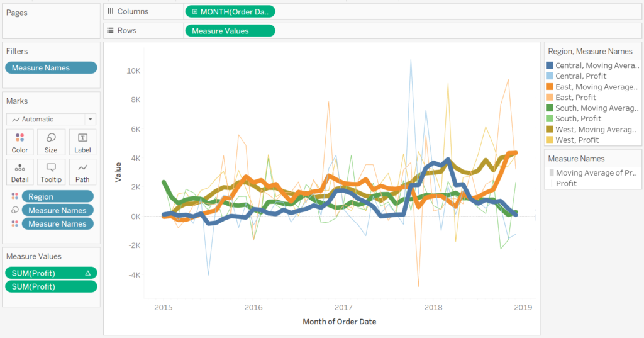This screenshot has width=644, height=338.
Task: Click the Path card in Marks
Action: click(x=82, y=172)
